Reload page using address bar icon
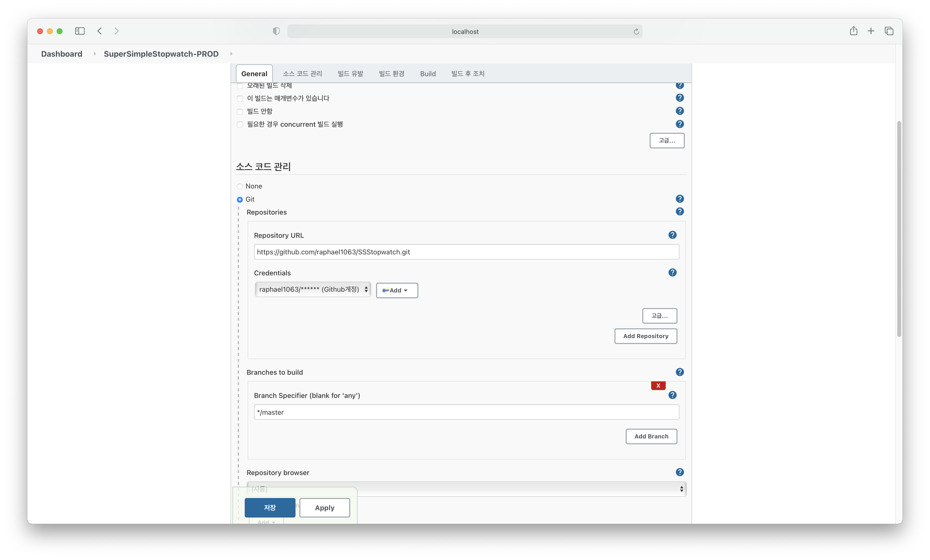This screenshot has width=930, height=560. pyautogui.click(x=636, y=31)
